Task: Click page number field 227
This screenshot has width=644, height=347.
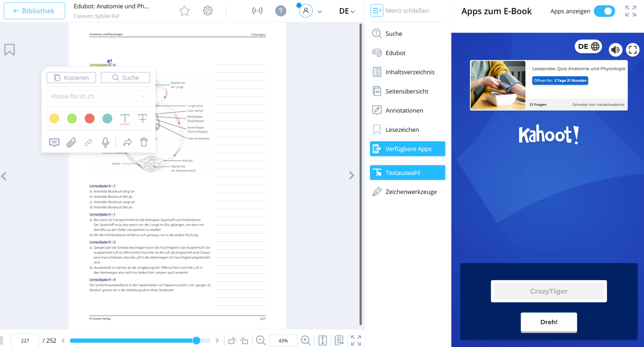Action: (25, 341)
